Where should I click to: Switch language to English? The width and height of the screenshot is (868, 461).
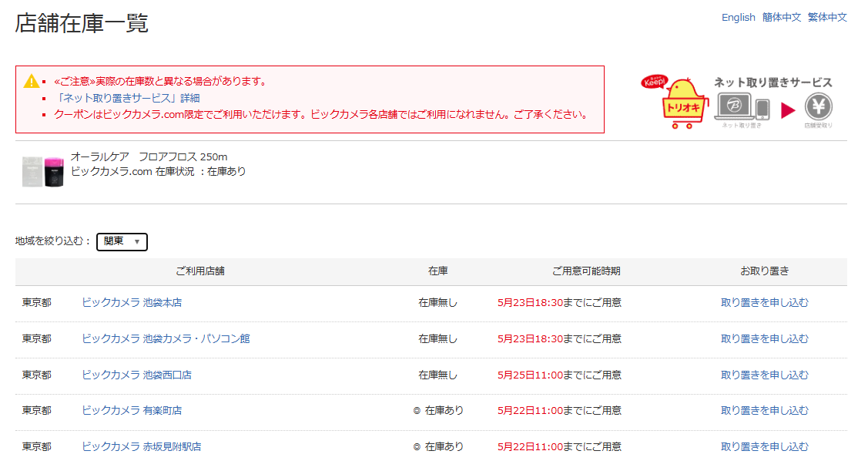point(738,17)
